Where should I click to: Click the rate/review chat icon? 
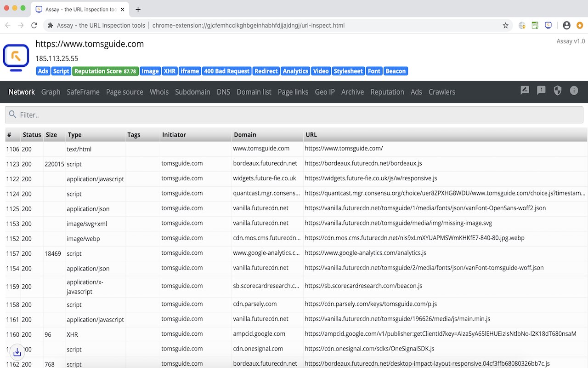click(x=525, y=91)
